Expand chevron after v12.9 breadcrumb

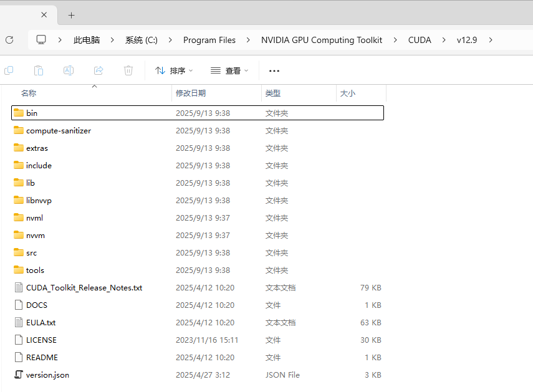click(491, 40)
